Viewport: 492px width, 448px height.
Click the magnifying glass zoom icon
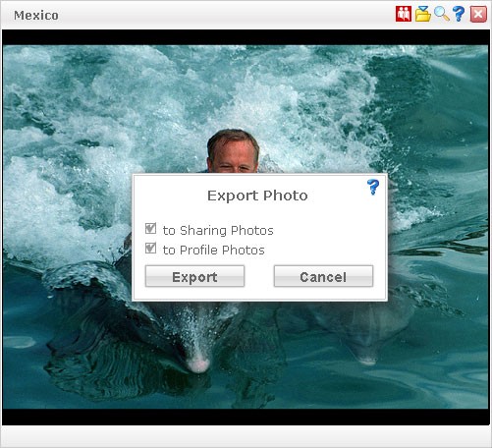pos(441,14)
